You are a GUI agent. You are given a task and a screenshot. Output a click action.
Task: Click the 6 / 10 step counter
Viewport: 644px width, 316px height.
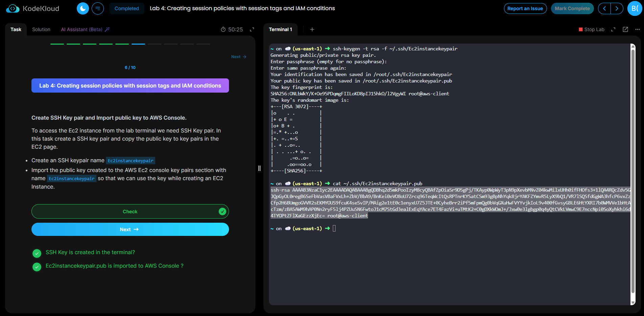coord(130,68)
